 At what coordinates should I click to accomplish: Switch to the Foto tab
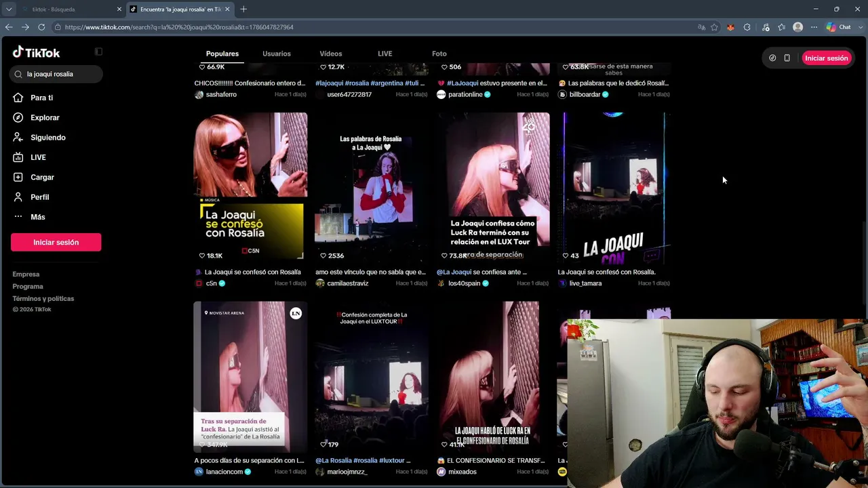[439, 54]
